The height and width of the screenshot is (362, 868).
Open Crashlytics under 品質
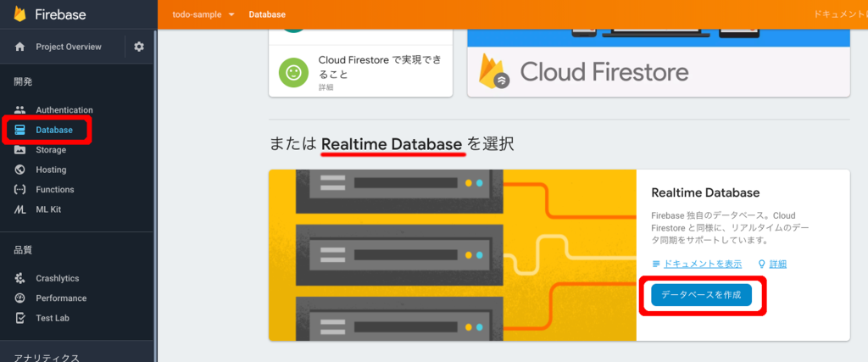click(58, 278)
